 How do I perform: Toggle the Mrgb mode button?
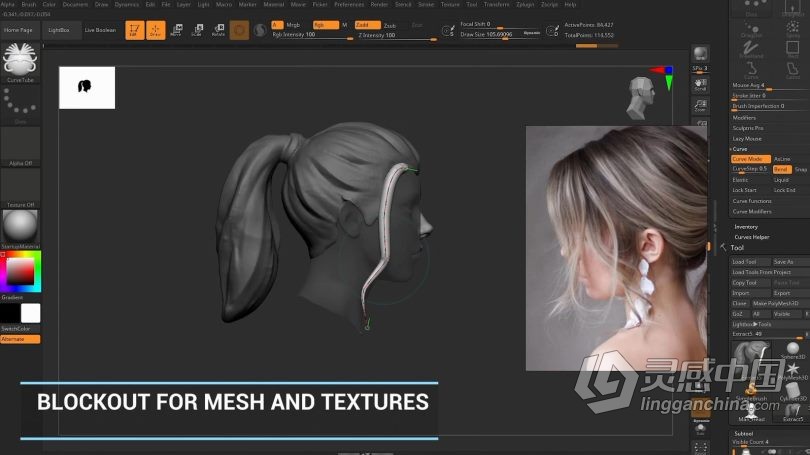(293, 25)
